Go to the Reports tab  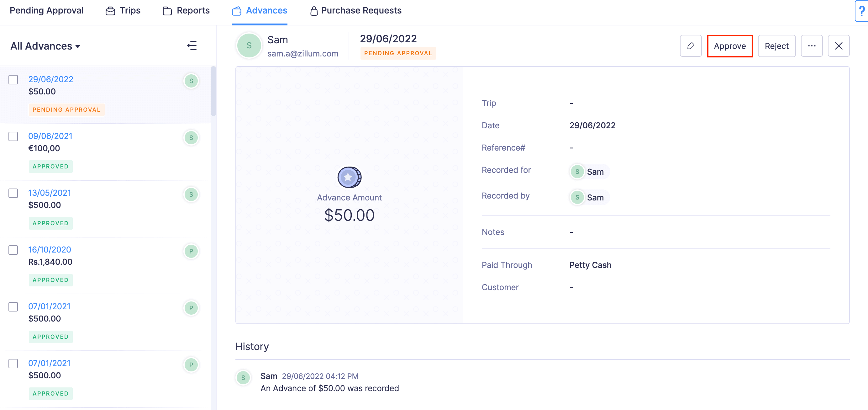pyautogui.click(x=186, y=10)
